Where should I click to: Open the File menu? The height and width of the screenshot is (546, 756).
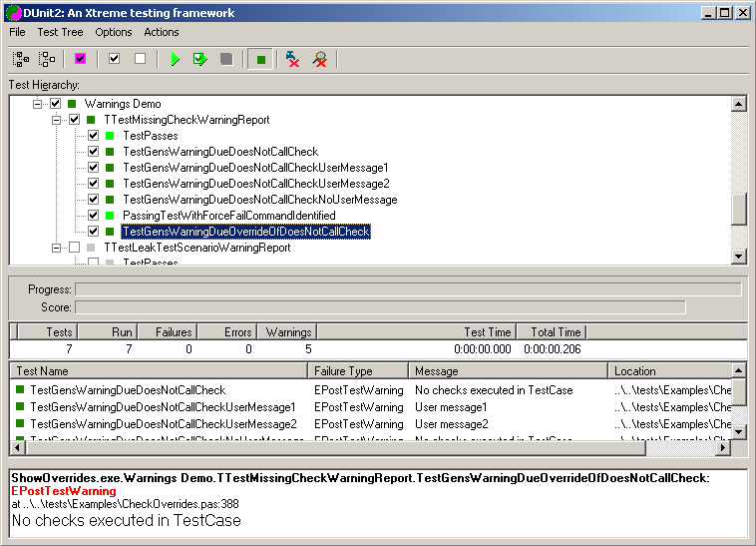point(17,32)
